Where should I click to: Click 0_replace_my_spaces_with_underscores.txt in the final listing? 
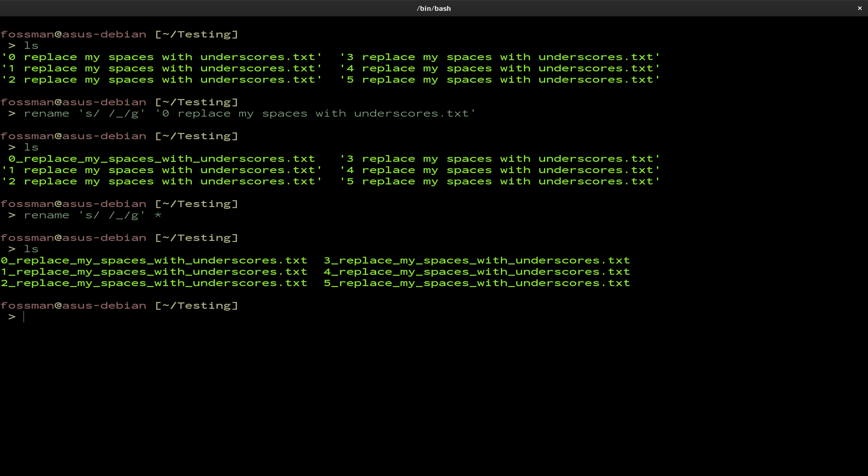click(154, 260)
